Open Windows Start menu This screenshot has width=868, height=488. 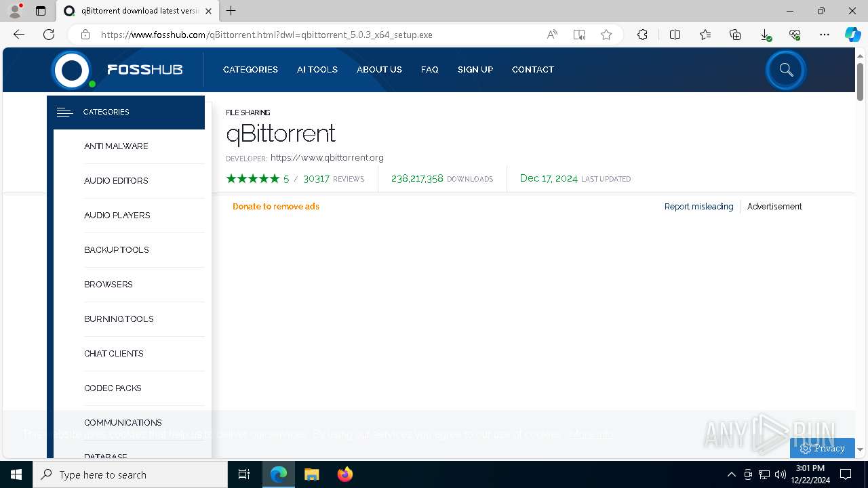[x=16, y=474]
